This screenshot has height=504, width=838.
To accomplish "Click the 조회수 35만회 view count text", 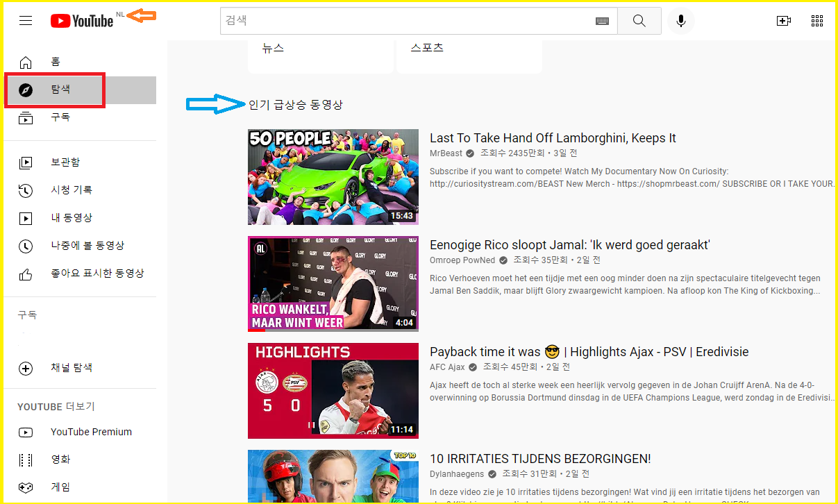I will [x=539, y=260].
